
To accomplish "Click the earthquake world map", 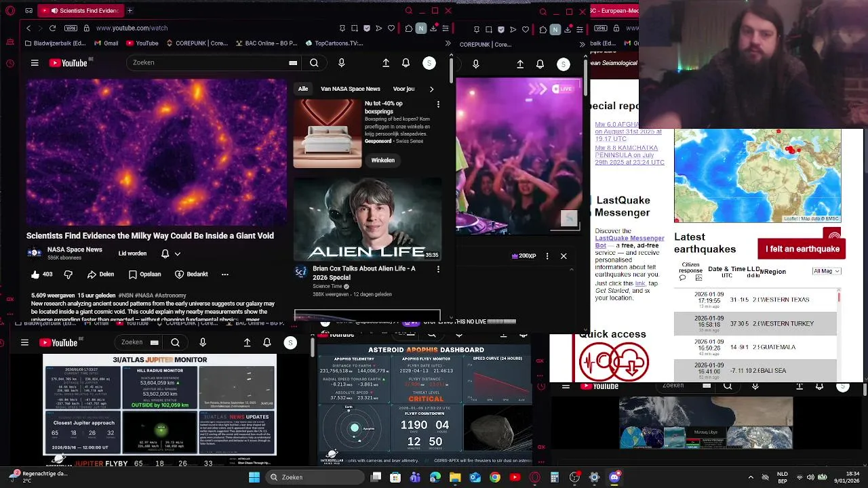I will click(x=757, y=176).
